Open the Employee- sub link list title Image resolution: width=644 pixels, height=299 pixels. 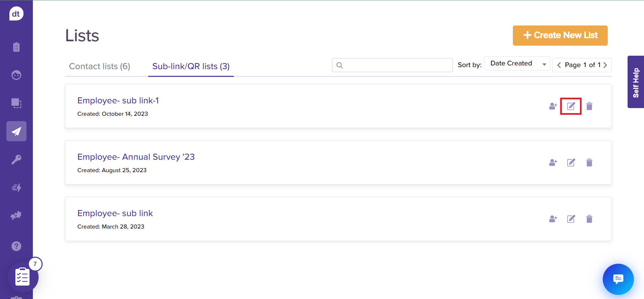pyautogui.click(x=115, y=213)
